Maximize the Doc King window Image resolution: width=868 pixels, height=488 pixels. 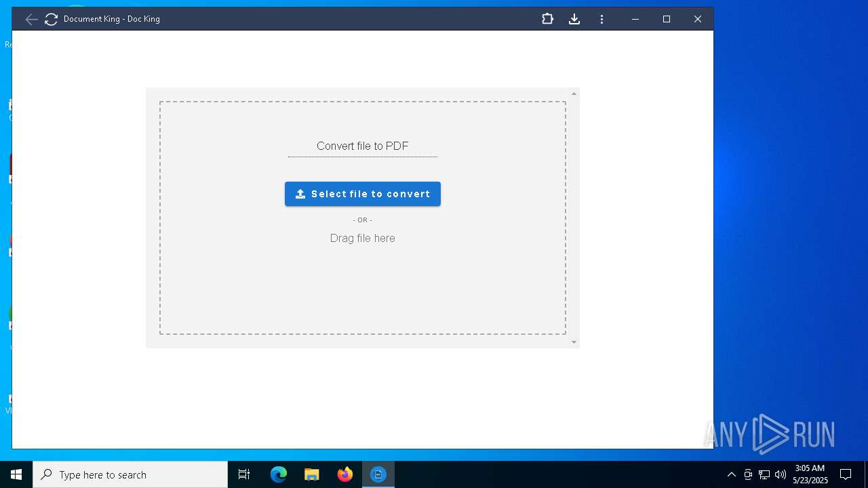(667, 19)
